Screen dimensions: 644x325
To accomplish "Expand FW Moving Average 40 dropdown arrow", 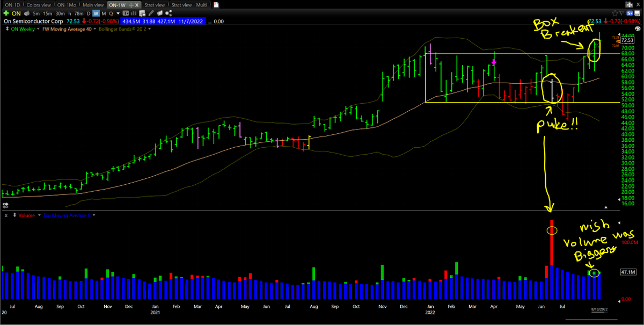I will pyautogui.click(x=94, y=29).
